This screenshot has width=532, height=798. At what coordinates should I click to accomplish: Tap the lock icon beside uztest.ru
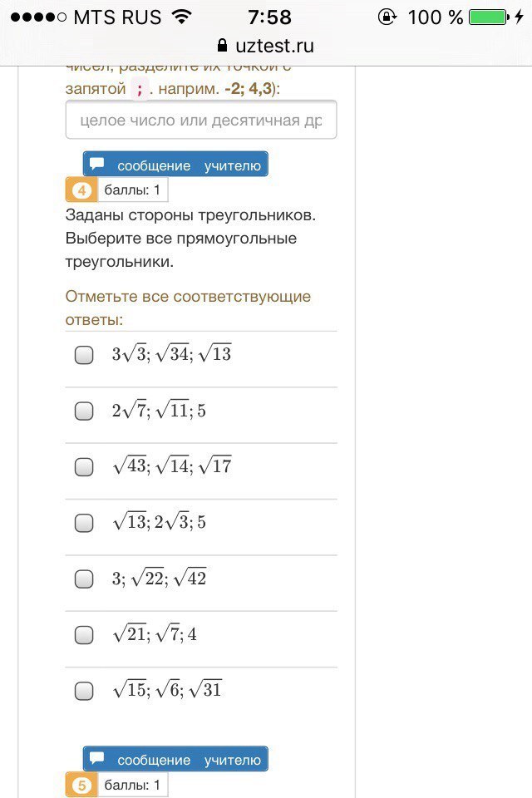(222, 46)
